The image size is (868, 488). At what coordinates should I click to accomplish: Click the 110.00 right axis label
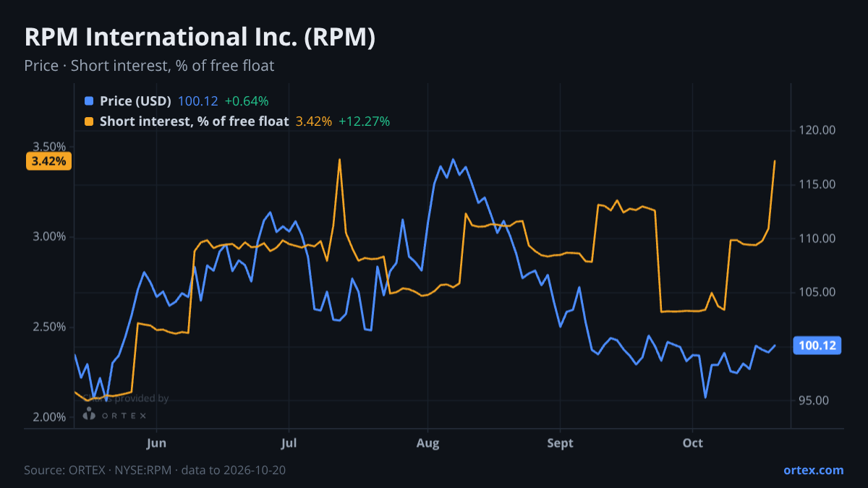click(818, 239)
